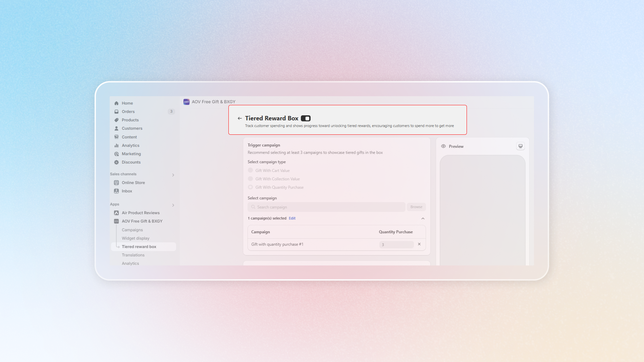Image resolution: width=644 pixels, height=362 pixels.
Task: Open the Widget display menu item
Action: (x=136, y=238)
